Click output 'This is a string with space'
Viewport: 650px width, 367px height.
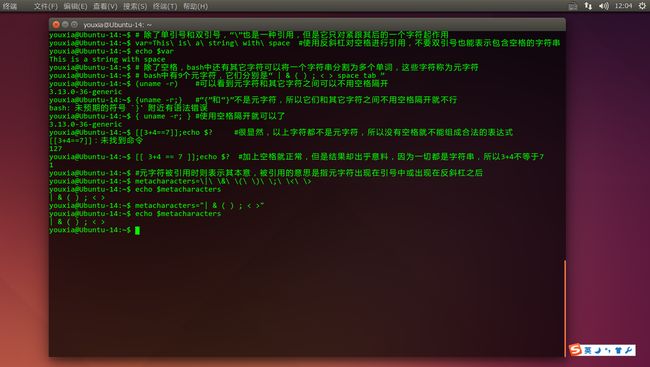107,59
